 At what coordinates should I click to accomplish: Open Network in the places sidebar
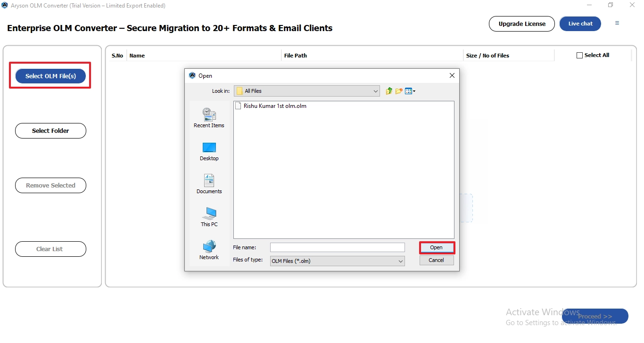click(209, 250)
